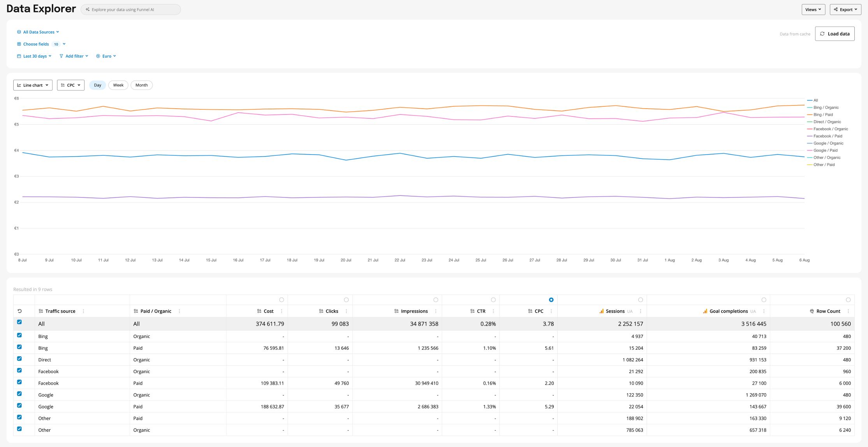Screen dimensions: 868x447
Task: Open Line chart type dropdown
Action: tap(33, 85)
